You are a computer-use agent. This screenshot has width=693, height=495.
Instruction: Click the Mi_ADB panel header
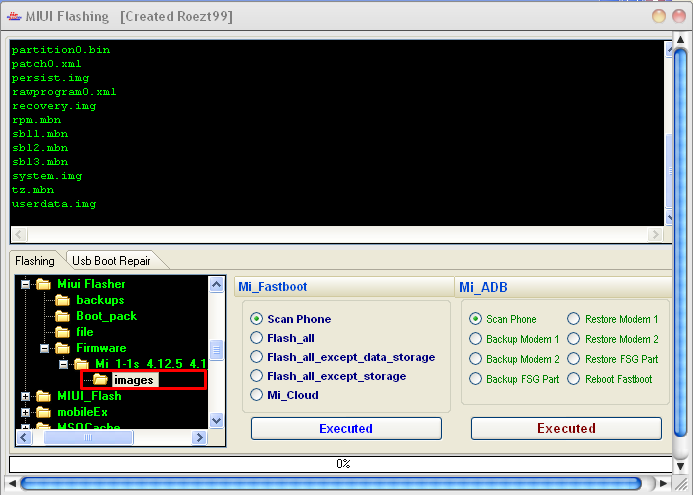(565, 287)
